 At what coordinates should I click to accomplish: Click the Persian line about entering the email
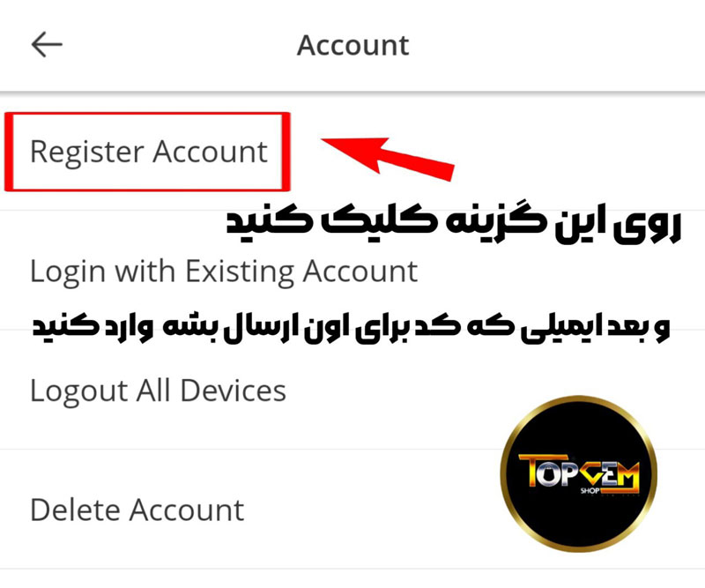click(352, 328)
